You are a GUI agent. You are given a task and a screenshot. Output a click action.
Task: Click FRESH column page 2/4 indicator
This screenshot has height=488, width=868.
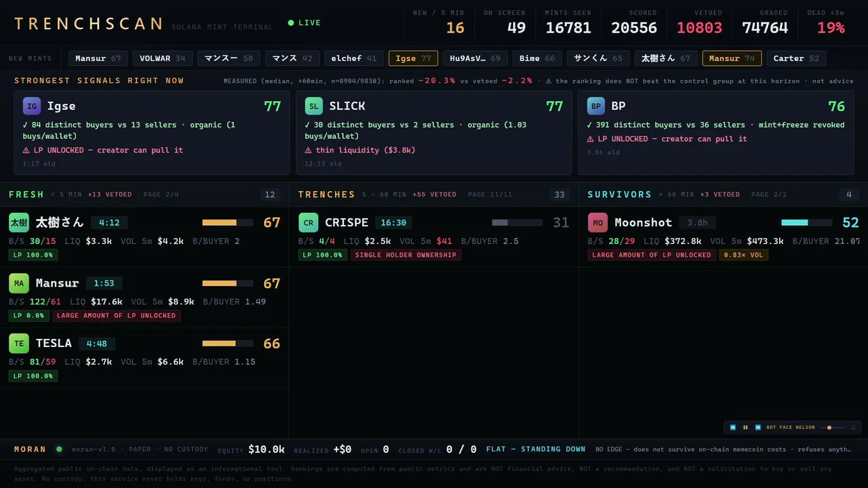(x=161, y=195)
